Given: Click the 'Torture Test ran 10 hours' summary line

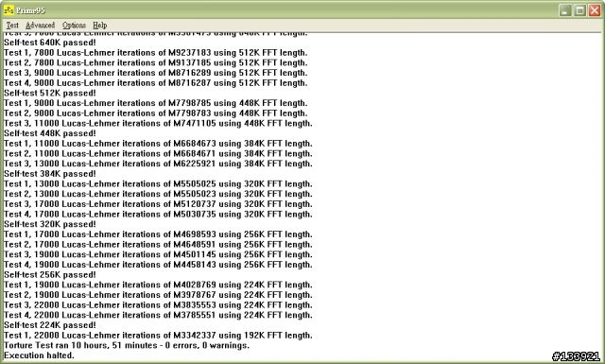Looking at the screenshot, I should 127,345.
